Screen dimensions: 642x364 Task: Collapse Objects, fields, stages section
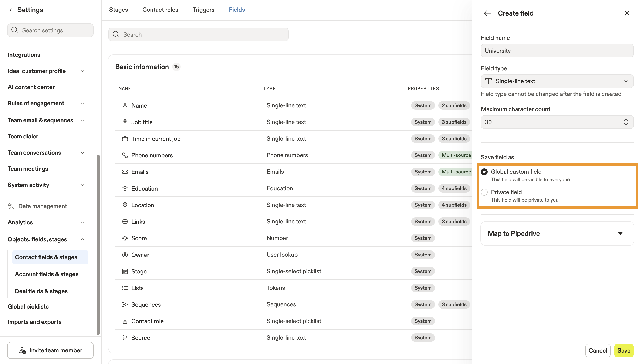point(82,239)
